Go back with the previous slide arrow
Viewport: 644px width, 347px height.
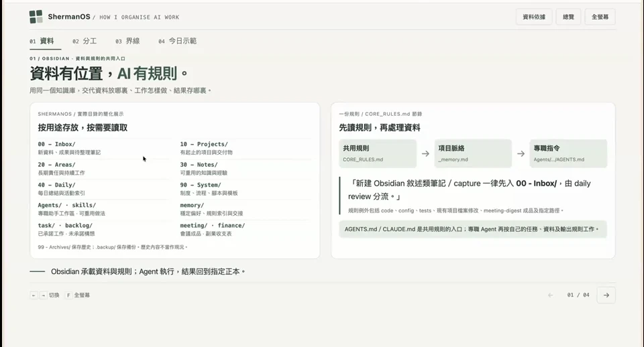[550, 295]
